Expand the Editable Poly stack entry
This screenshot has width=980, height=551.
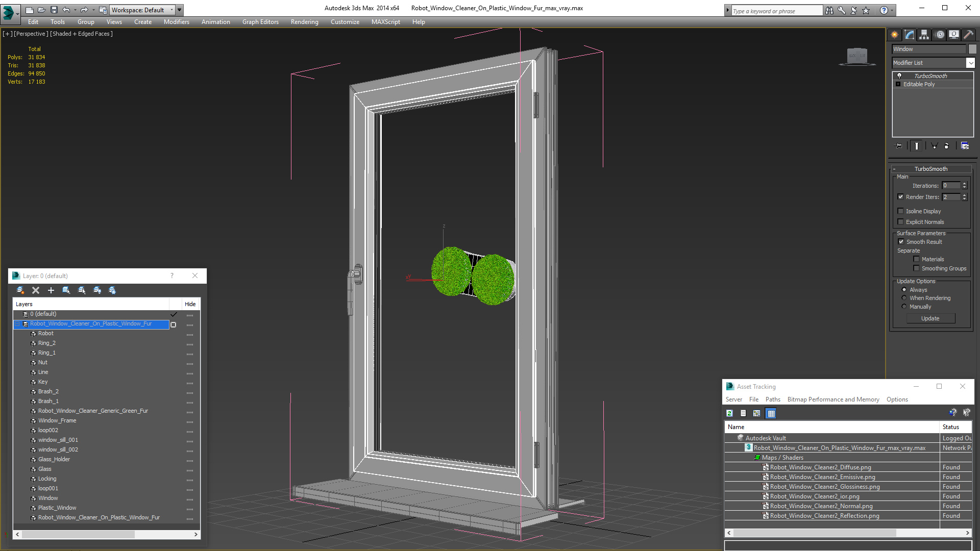[898, 84]
